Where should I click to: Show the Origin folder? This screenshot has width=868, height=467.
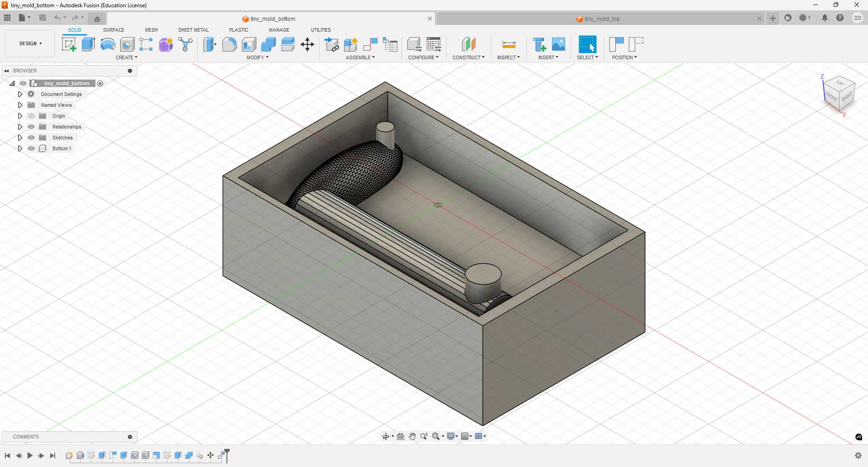[31, 116]
